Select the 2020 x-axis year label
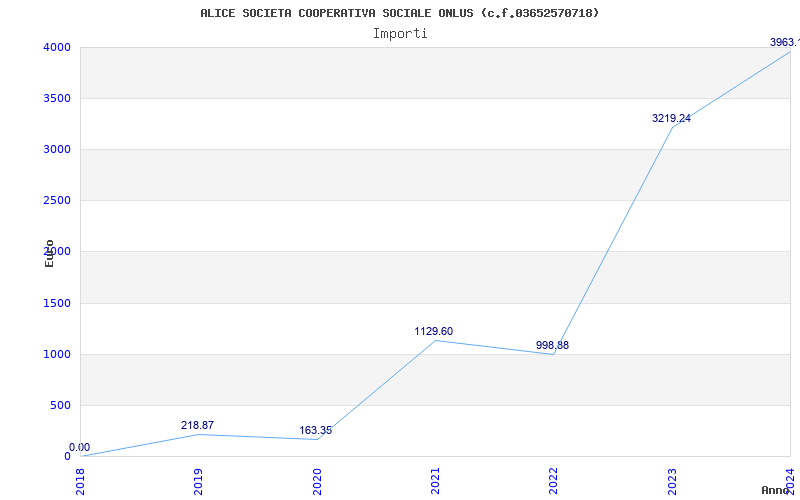The image size is (800, 500). (x=317, y=482)
